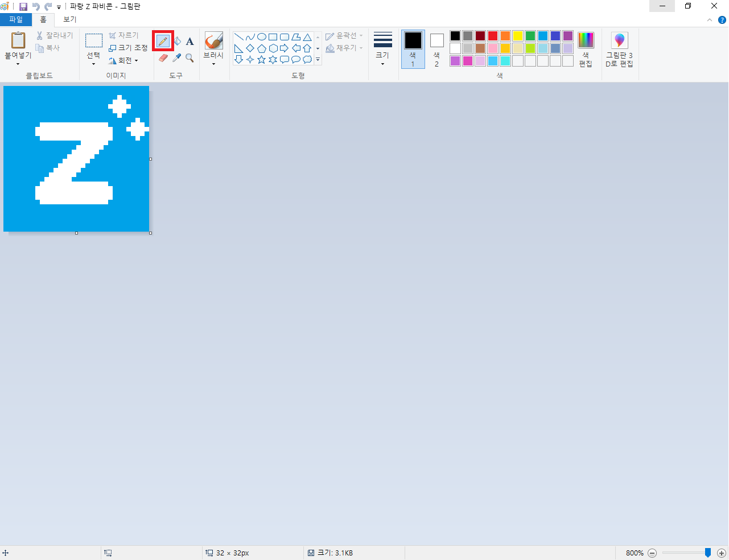Screen dimensions: 729x560
Task: Choose the Cloud callout shape
Action: tap(307, 60)
